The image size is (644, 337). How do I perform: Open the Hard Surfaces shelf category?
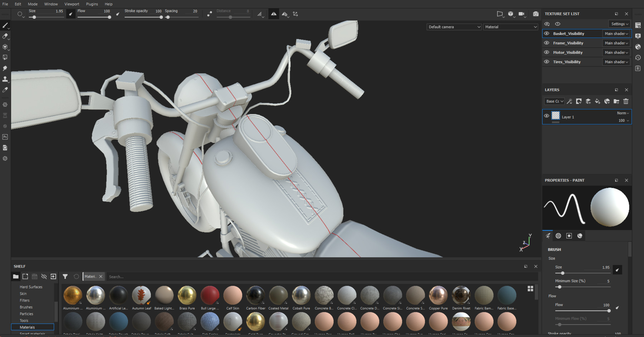31,287
